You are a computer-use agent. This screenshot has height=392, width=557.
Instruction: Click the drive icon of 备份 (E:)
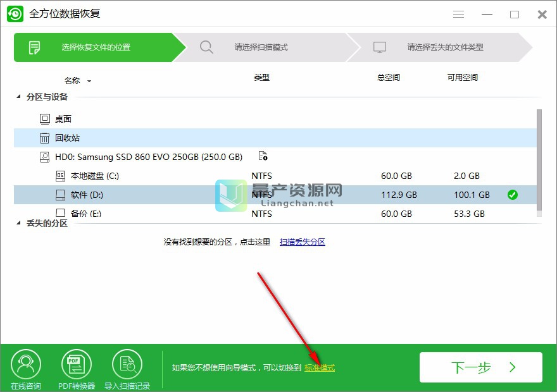click(x=60, y=212)
